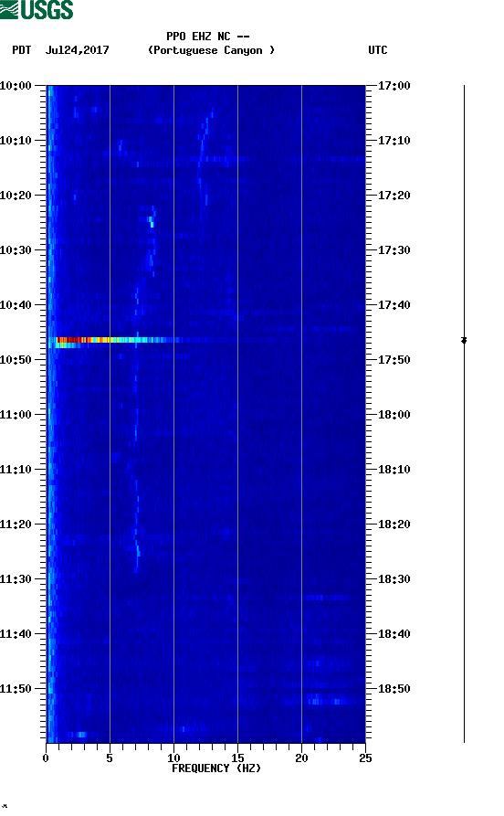The height and width of the screenshot is (816, 504).
Task: Click the Portuguese Canyon label
Action: [211, 50]
